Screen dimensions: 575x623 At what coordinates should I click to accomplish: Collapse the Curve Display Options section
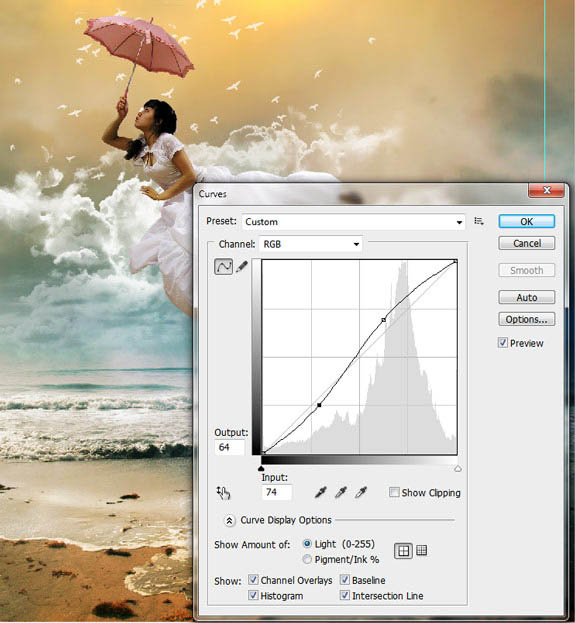229,520
